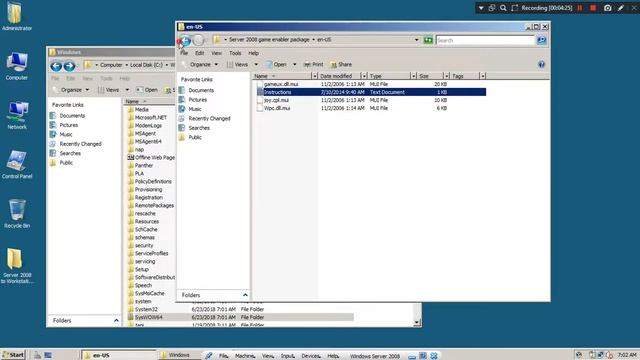Screen dimensions: 640x360
Task: Expand the address bar history dropdown
Action: 416,40
